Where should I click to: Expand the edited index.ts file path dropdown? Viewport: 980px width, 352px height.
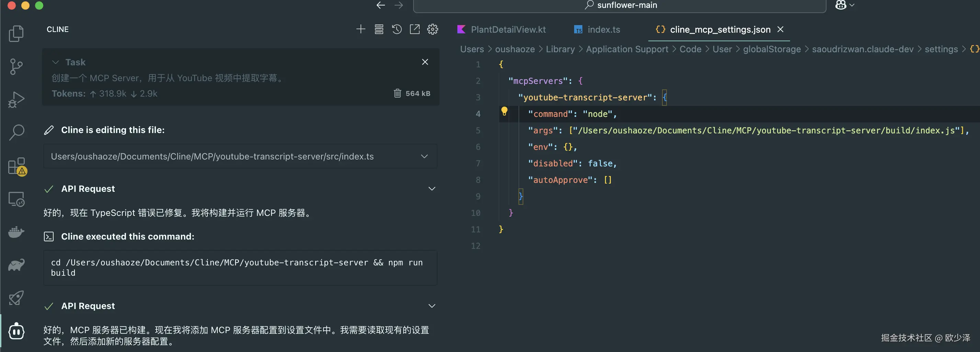[424, 156]
